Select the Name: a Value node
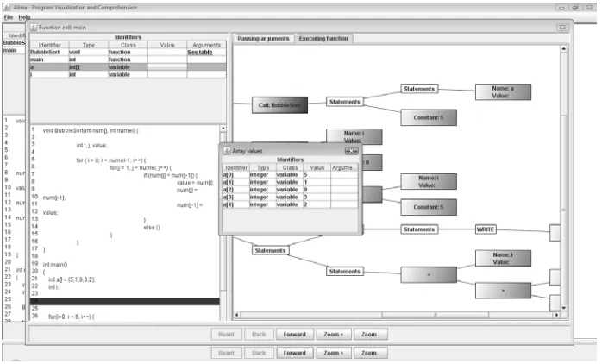This screenshot has width=602, height=364. (503, 92)
